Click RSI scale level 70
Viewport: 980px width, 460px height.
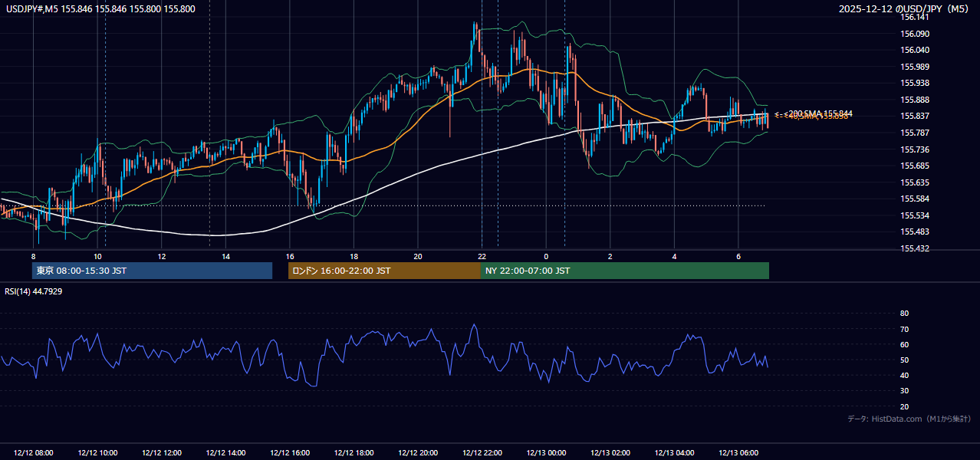(904, 329)
